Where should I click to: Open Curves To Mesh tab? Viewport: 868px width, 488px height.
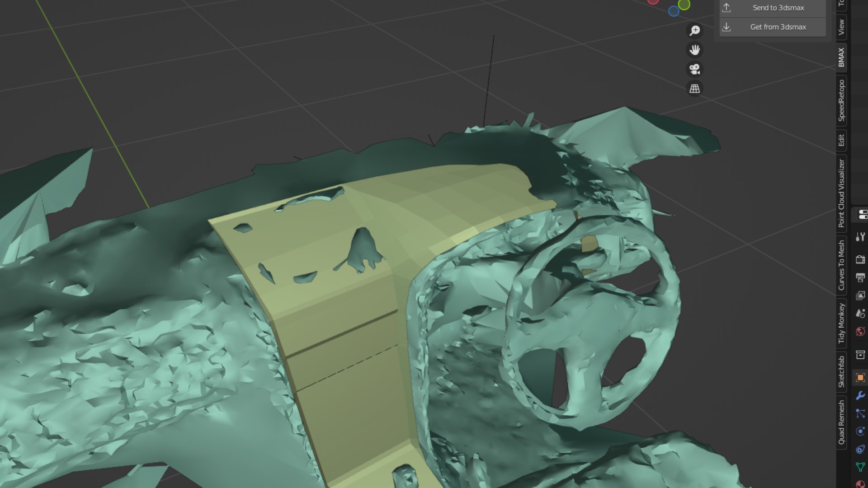point(841,265)
